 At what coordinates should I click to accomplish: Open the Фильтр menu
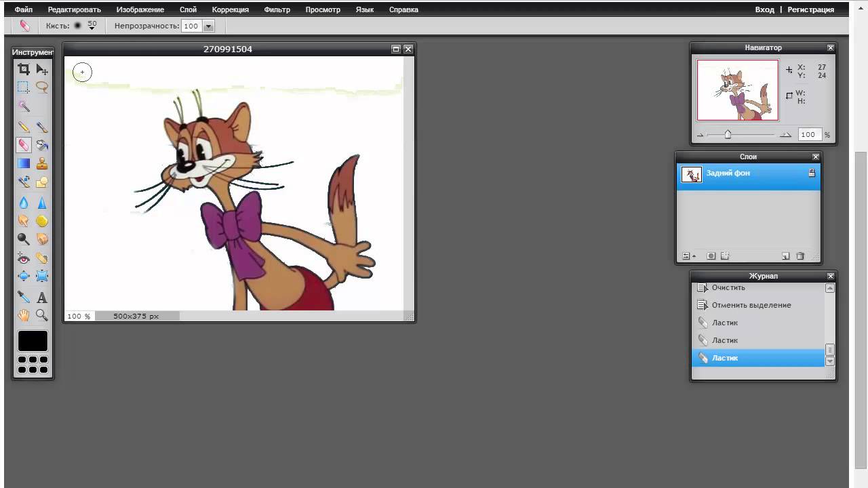(x=277, y=9)
